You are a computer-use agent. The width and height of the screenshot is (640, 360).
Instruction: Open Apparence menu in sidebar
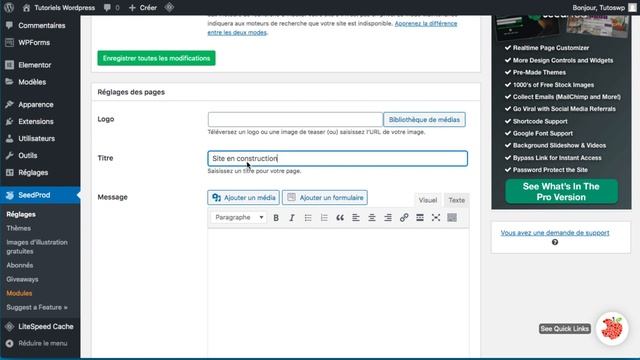(40, 104)
